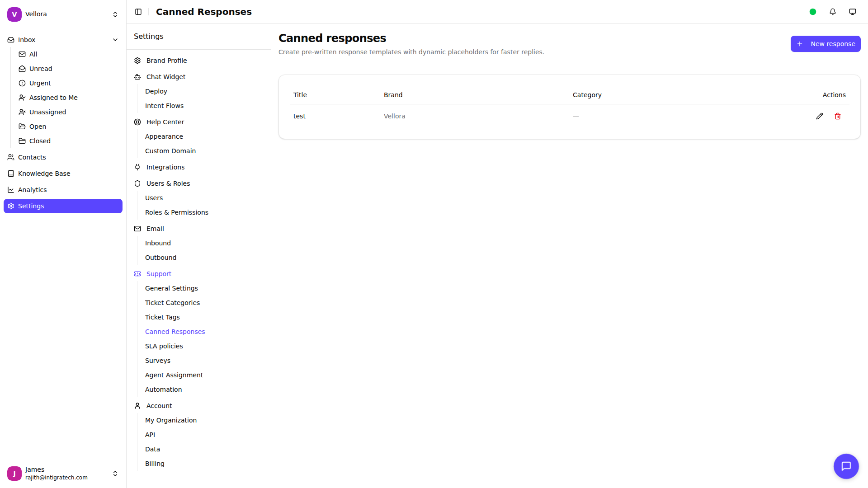Click the green online status indicator
The height and width of the screenshot is (488, 868).
(813, 12)
